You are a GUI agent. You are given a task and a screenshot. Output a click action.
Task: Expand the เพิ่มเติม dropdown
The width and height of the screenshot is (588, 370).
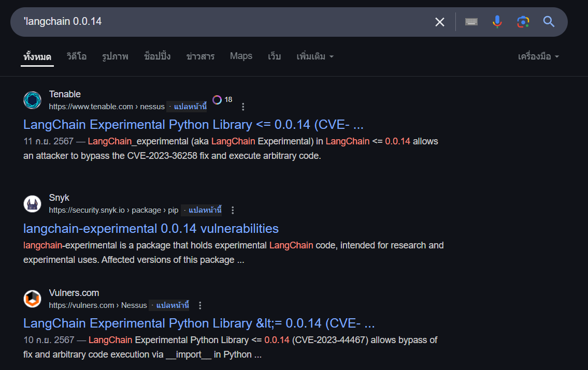coord(315,56)
